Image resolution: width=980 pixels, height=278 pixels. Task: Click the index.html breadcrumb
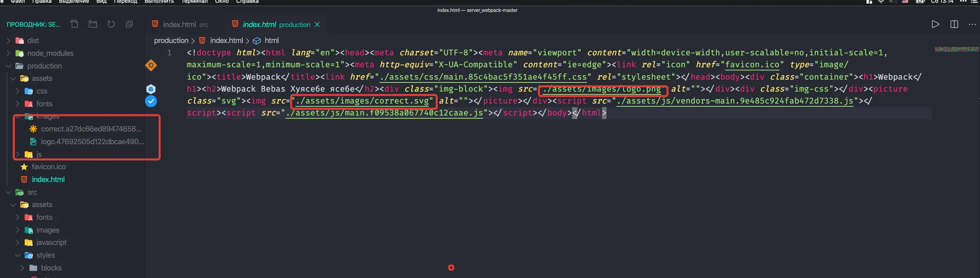226,41
